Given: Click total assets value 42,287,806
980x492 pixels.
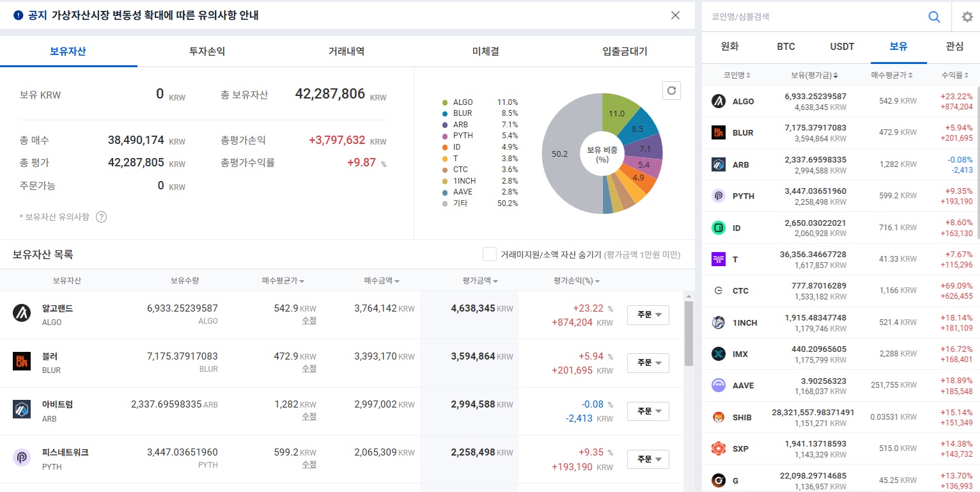Looking at the screenshot, I should (x=330, y=94).
